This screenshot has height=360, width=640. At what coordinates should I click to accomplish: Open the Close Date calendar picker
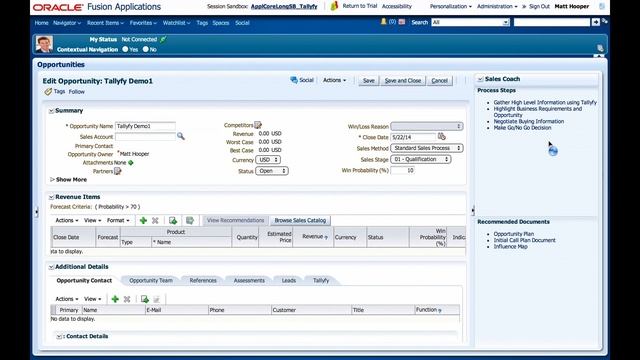coord(441,136)
